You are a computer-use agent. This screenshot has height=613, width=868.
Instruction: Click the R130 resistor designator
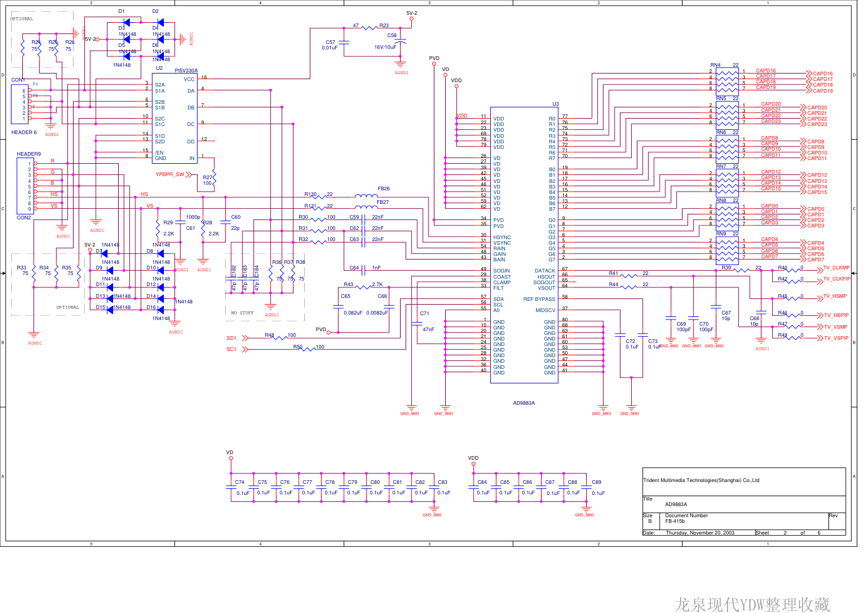point(310,194)
